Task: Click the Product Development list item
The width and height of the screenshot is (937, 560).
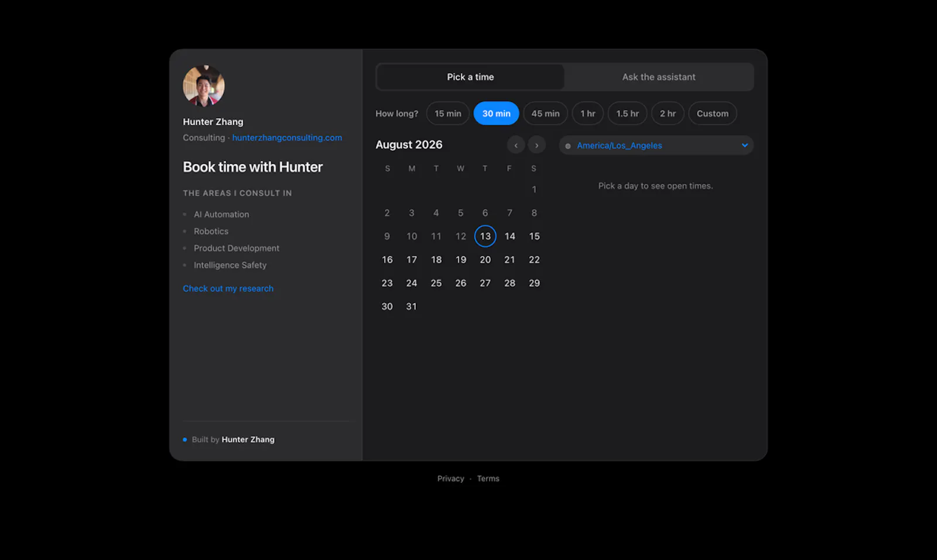Action: pyautogui.click(x=237, y=249)
